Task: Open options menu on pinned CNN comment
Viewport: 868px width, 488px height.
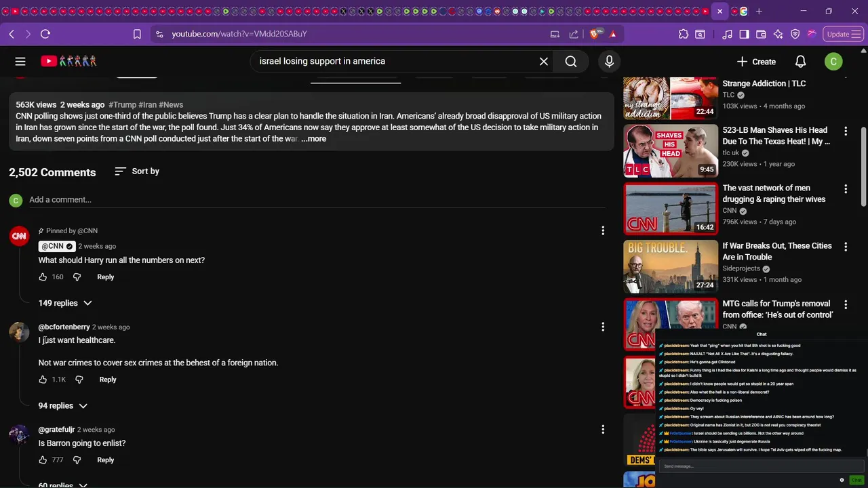Action: pyautogui.click(x=603, y=231)
